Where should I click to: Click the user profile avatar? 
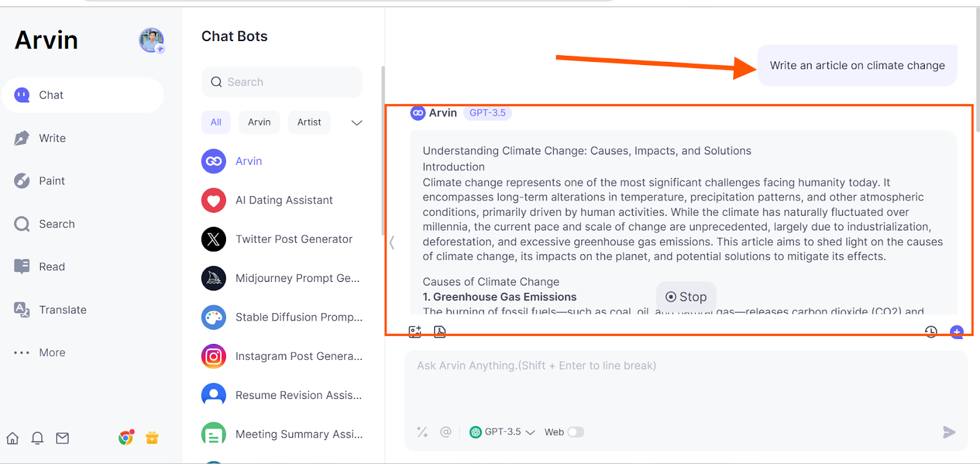(x=151, y=40)
